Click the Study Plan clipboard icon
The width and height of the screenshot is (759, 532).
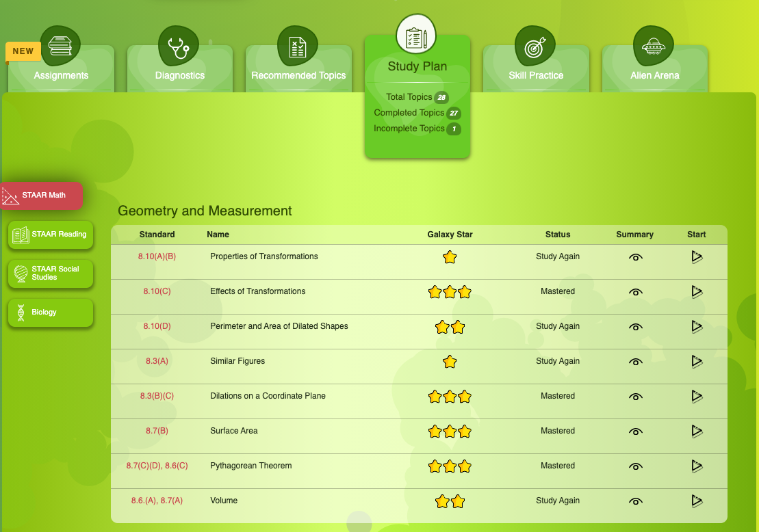point(416,34)
